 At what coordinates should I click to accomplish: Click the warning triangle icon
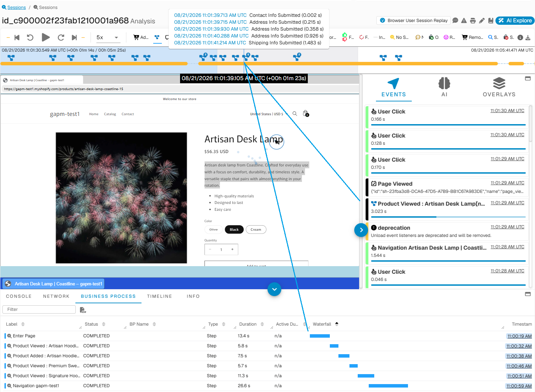[x=464, y=21]
